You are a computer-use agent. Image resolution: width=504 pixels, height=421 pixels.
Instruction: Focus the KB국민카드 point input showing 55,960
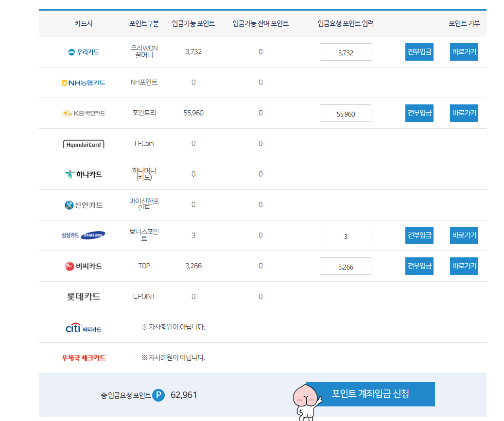click(x=346, y=113)
